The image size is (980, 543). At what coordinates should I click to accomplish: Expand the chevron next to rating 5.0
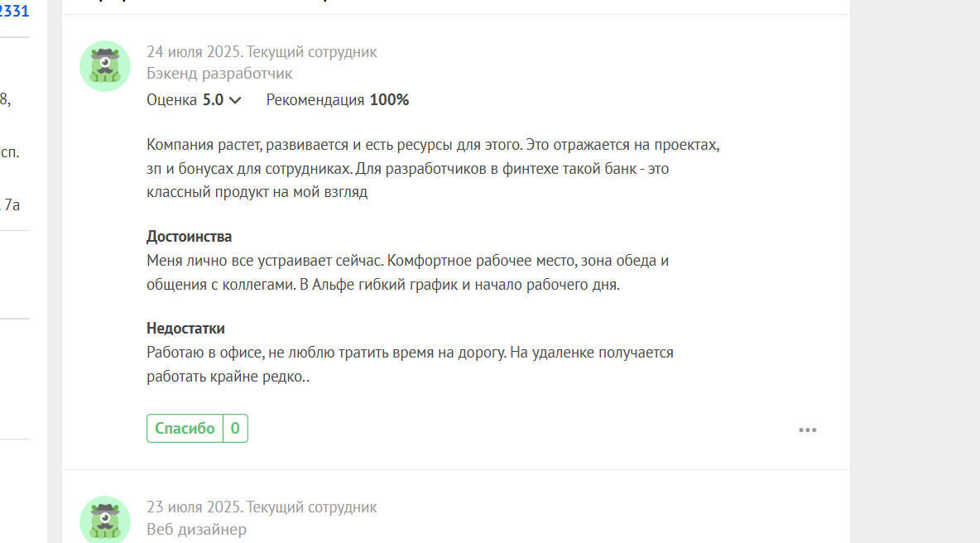235,100
